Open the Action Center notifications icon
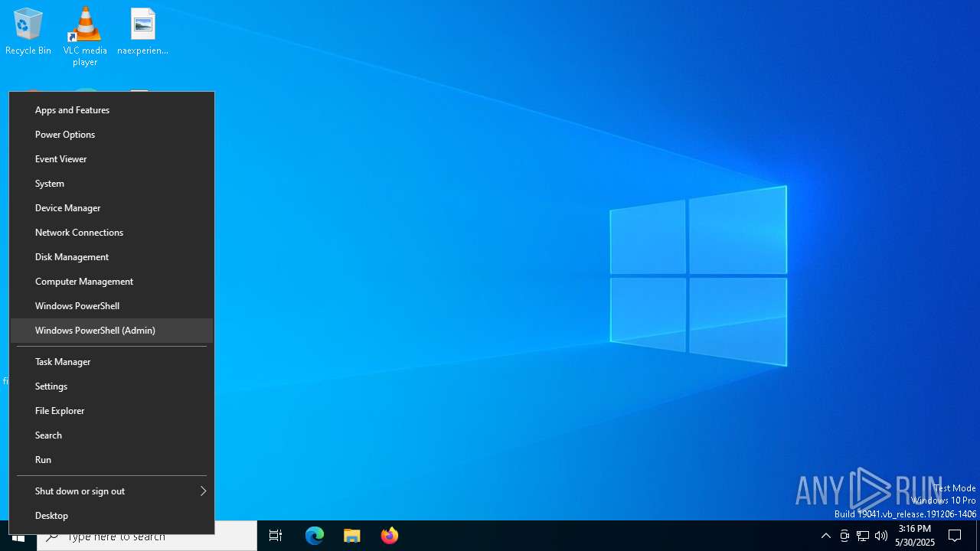The height and width of the screenshot is (551, 980). (955, 536)
